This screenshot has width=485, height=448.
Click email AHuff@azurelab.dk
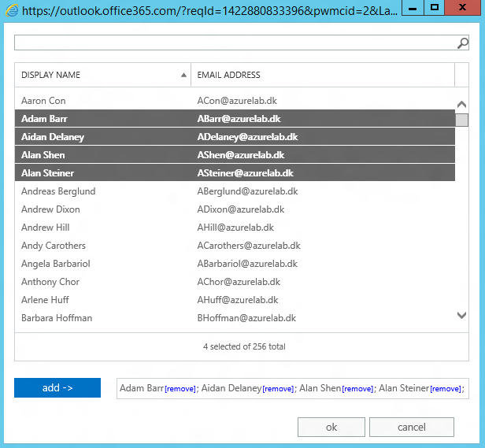tap(238, 300)
